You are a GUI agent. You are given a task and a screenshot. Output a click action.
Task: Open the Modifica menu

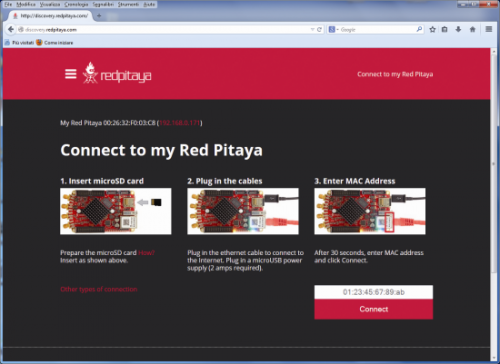coord(26,4)
